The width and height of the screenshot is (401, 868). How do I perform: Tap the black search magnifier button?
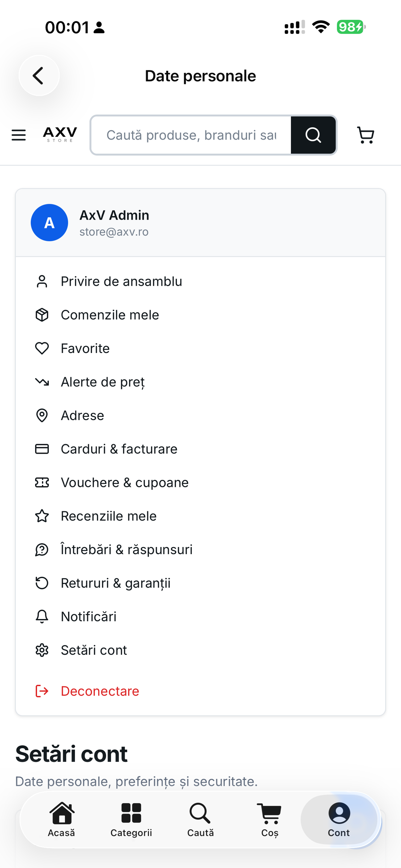(x=313, y=135)
